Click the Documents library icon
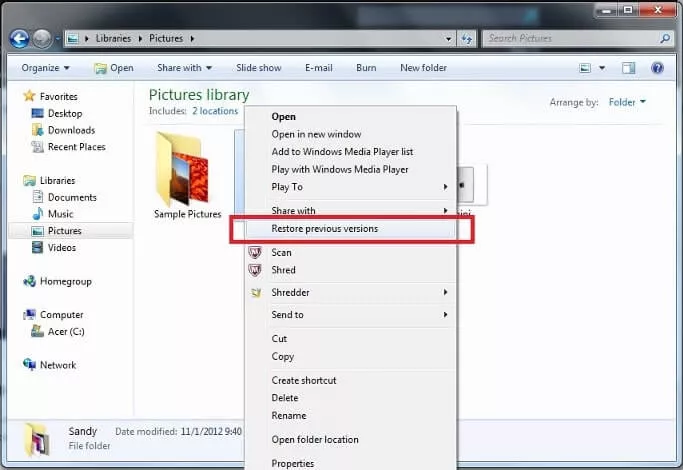 38,197
